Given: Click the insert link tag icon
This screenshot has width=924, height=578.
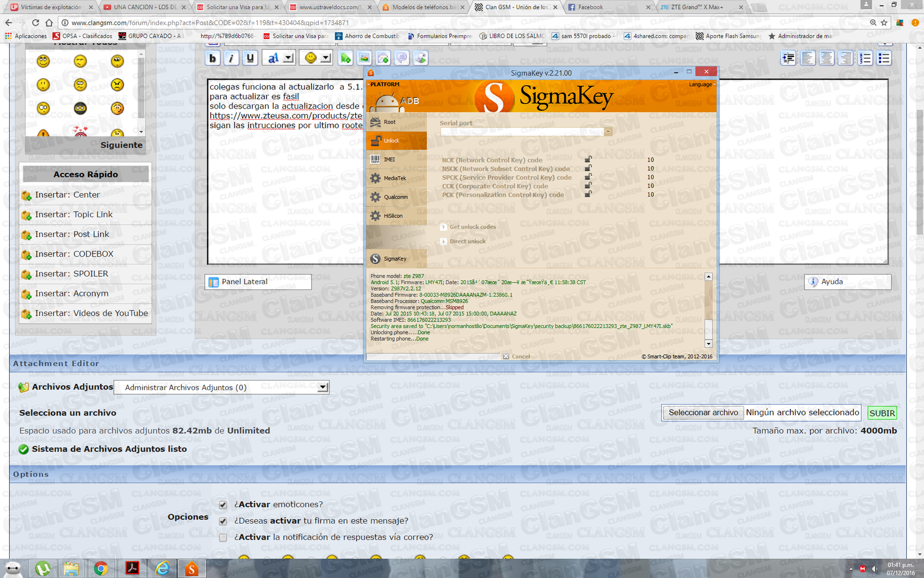Looking at the screenshot, I should coord(345,58).
